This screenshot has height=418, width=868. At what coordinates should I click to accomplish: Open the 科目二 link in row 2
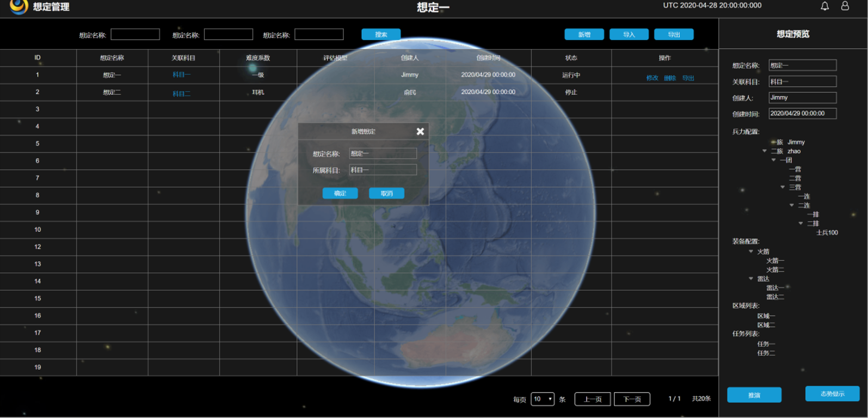coord(181,94)
